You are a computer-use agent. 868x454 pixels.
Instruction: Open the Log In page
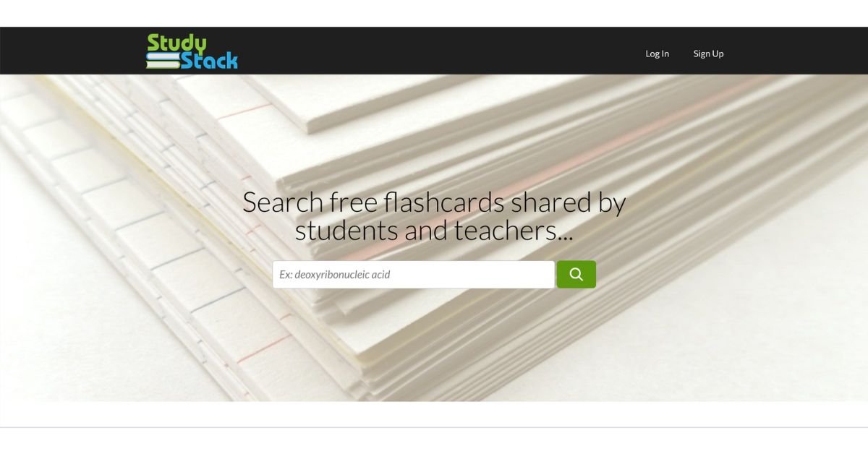tap(658, 53)
